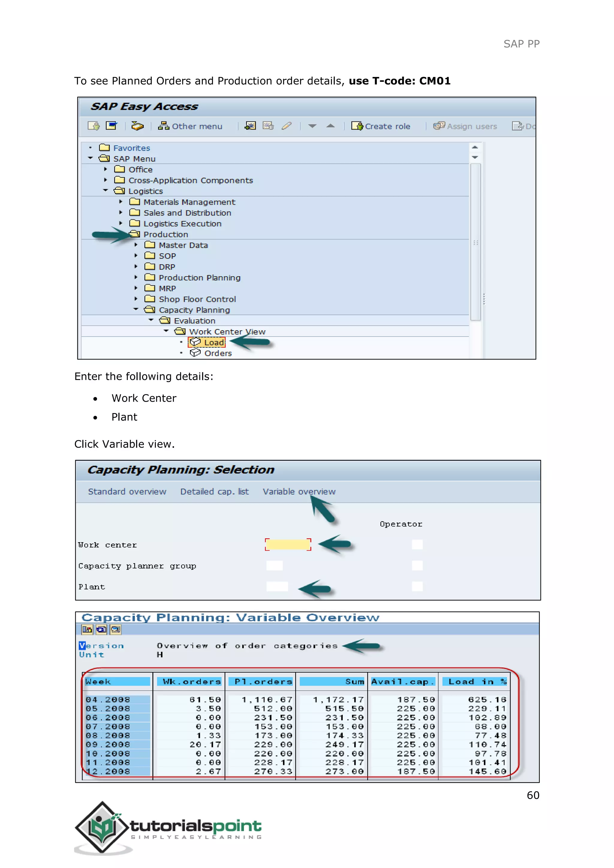Select the Production tree item label
This screenshot has width=614, height=868.
coord(166,234)
